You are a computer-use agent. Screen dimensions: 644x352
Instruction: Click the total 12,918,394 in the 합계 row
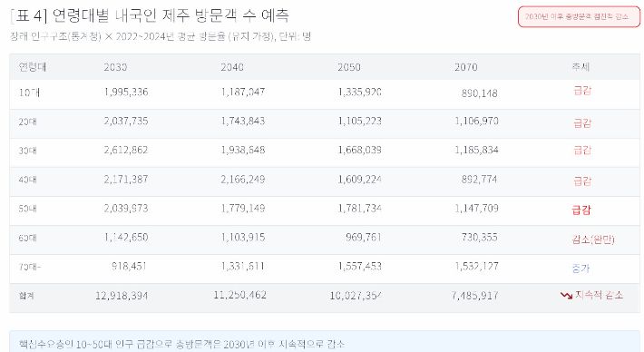pyautogui.click(x=122, y=296)
